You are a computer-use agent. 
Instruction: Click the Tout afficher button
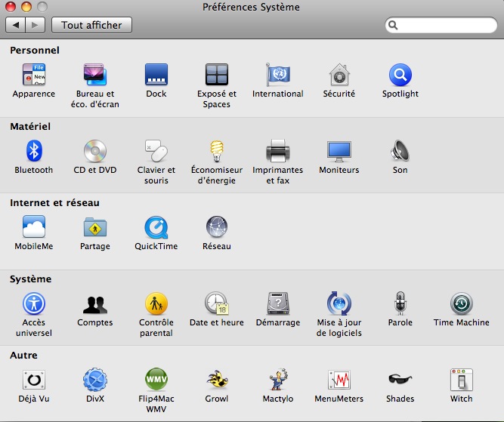91,25
